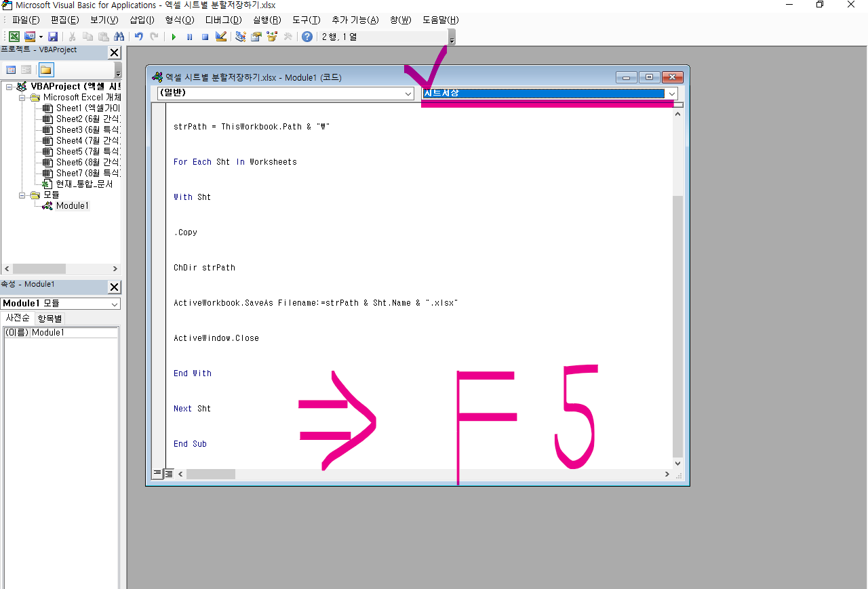This screenshot has width=868, height=589.
Task: Click project panel horizontal scrollbar right arrow
Action: (115, 268)
